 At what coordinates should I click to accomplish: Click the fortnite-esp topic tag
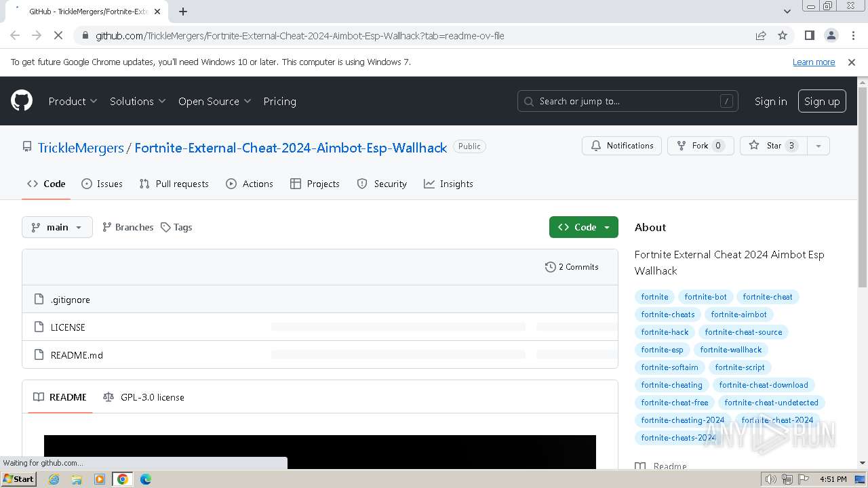click(662, 350)
